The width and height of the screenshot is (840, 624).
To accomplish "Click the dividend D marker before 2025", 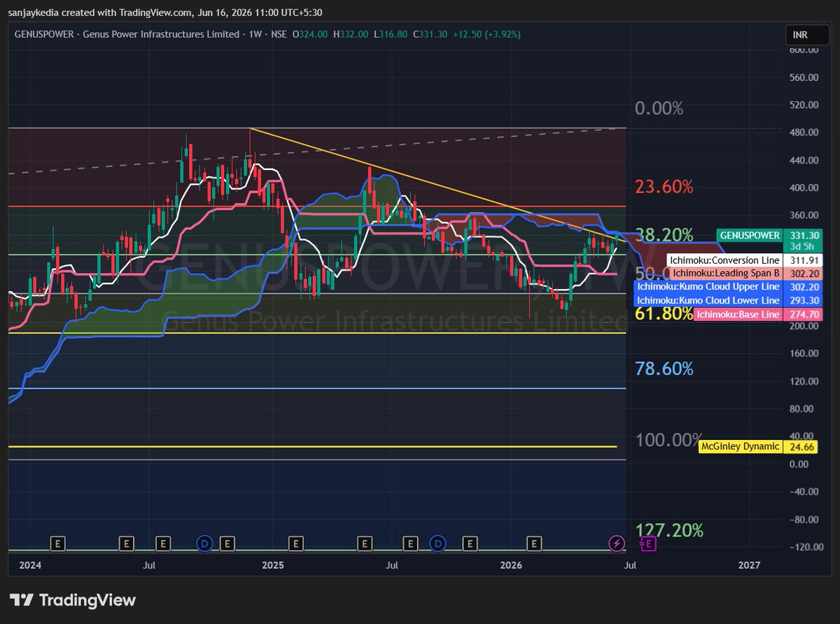I will tap(204, 543).
